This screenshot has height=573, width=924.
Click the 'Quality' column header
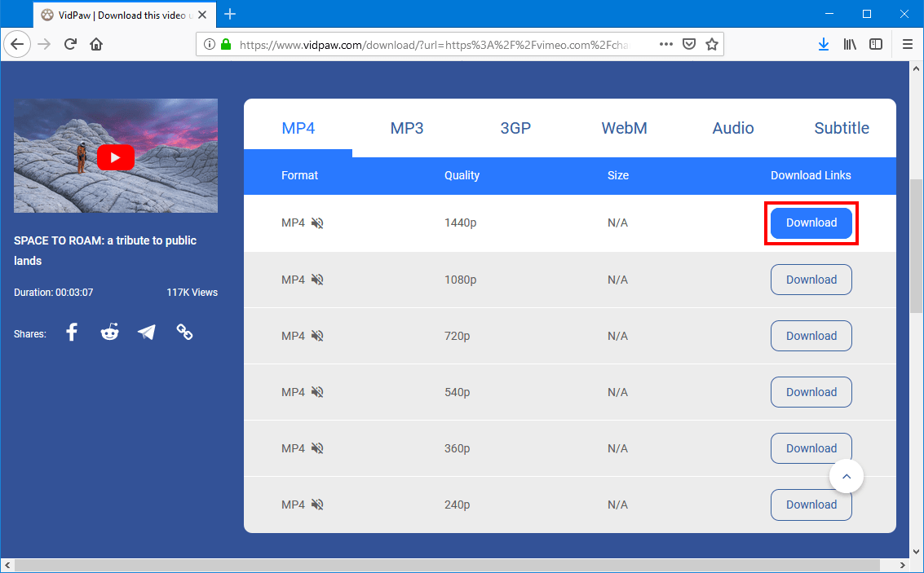point(462,175)
